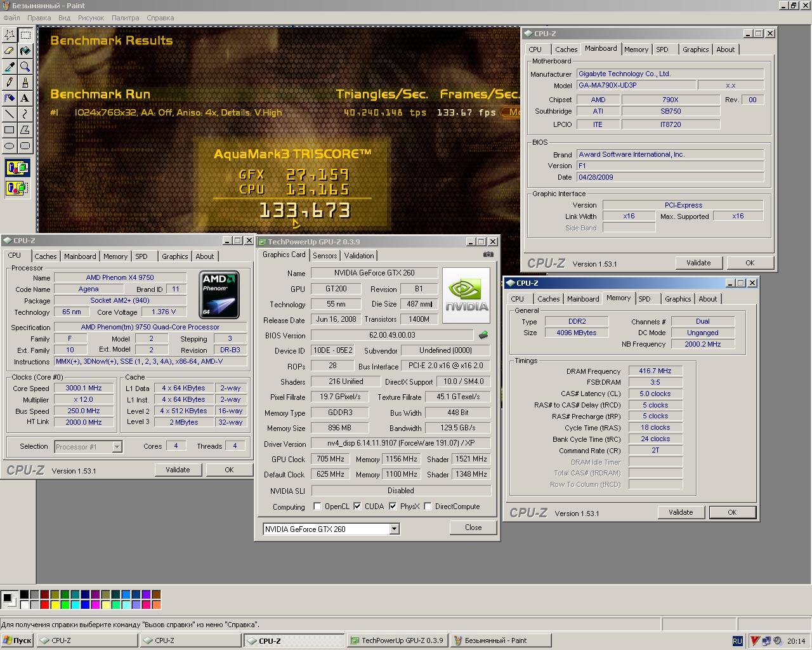Image resolution: width=812 pixels, height=650 pixels.
Task: Open the Палитра menu in Paint
Action: pyautogui.click(x=126, y=18)
